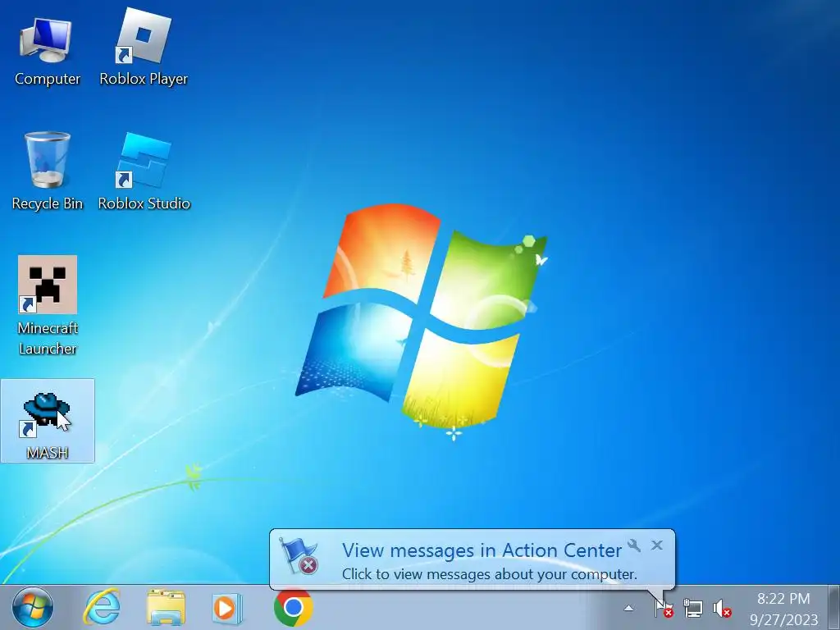840x630 pixels.
Task: Click 'View messages in Action Center' heading
Action: [x=482, y=550]
